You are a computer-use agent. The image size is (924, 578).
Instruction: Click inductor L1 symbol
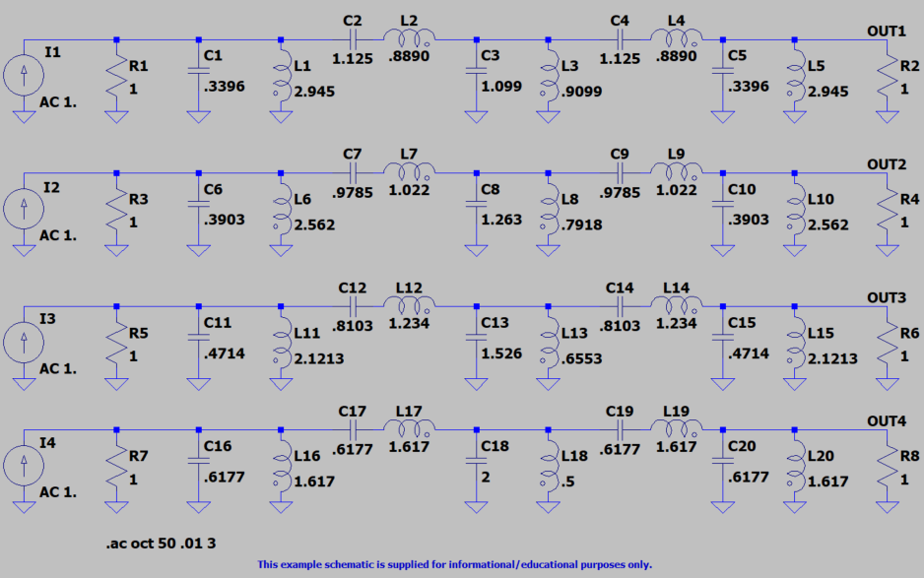click(281, 76)
